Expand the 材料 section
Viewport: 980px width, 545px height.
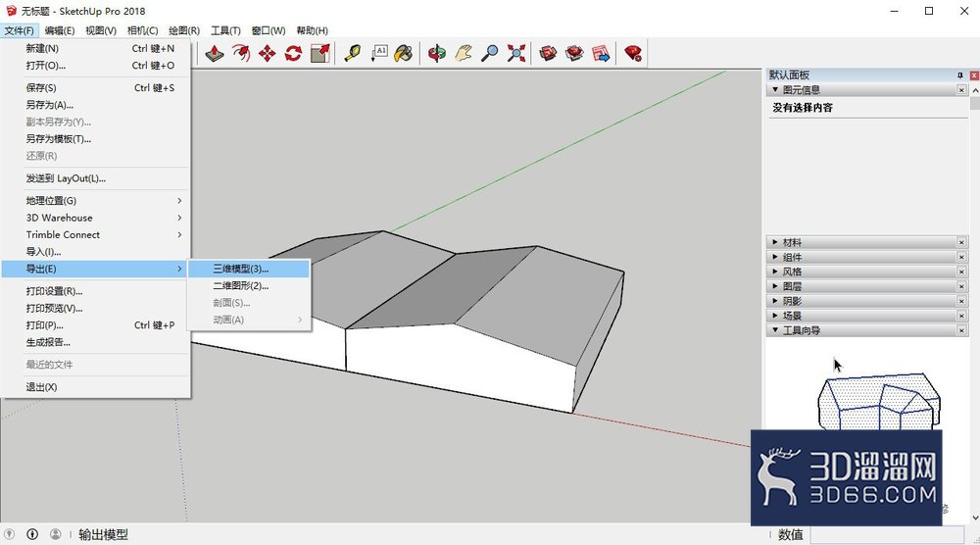point(775,242)
